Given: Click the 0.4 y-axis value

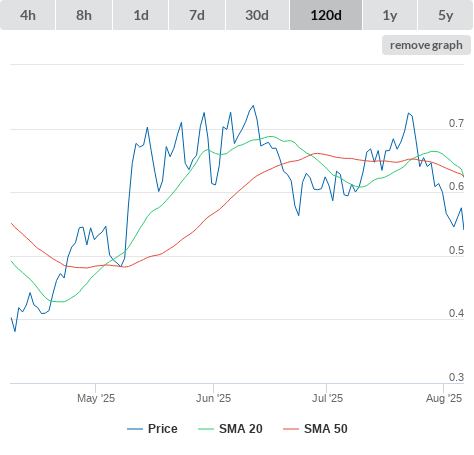Looking at the screenshot, I should point(456,313).
